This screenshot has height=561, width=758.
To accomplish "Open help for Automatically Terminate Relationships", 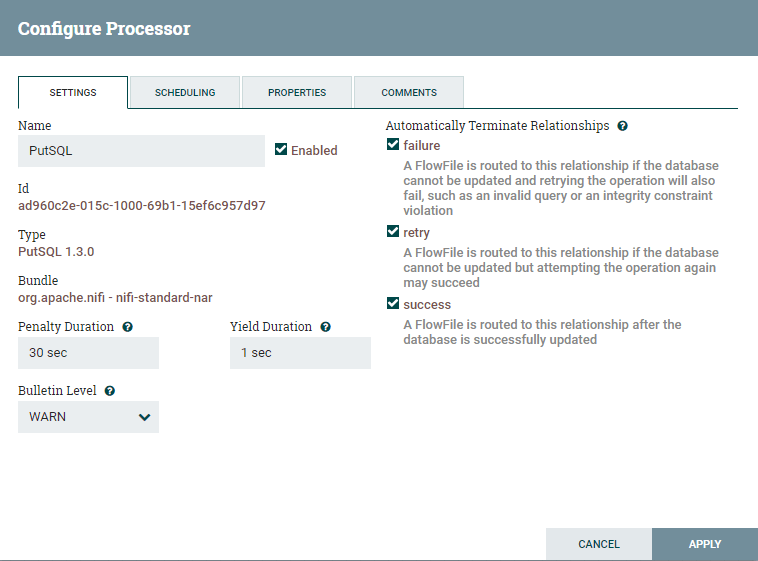I will click(623, 126).
